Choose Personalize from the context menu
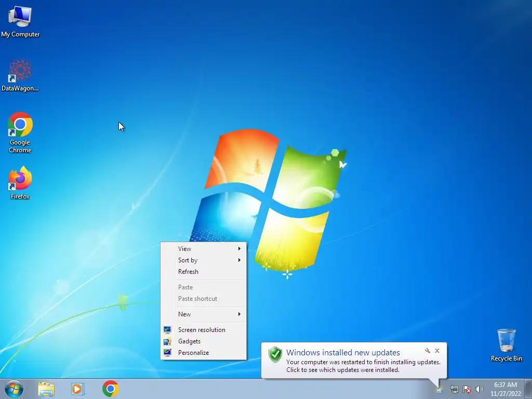Image resolution: width=532 pixels, height=399 pixels. click(x=203, y=353)
